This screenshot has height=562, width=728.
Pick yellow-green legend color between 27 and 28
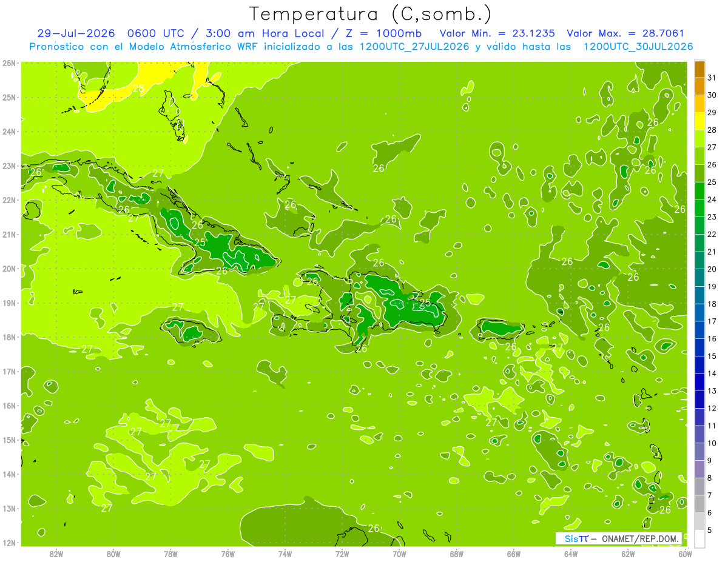tap(699, 138)
